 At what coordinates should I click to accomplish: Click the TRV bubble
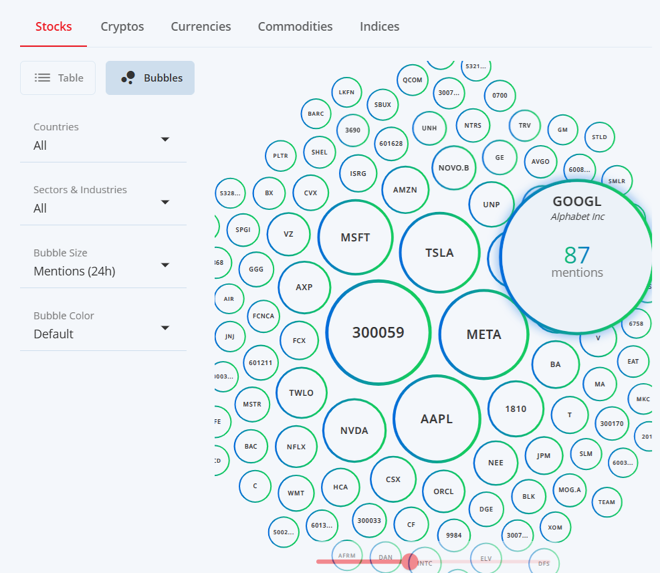tap(524, 125)
